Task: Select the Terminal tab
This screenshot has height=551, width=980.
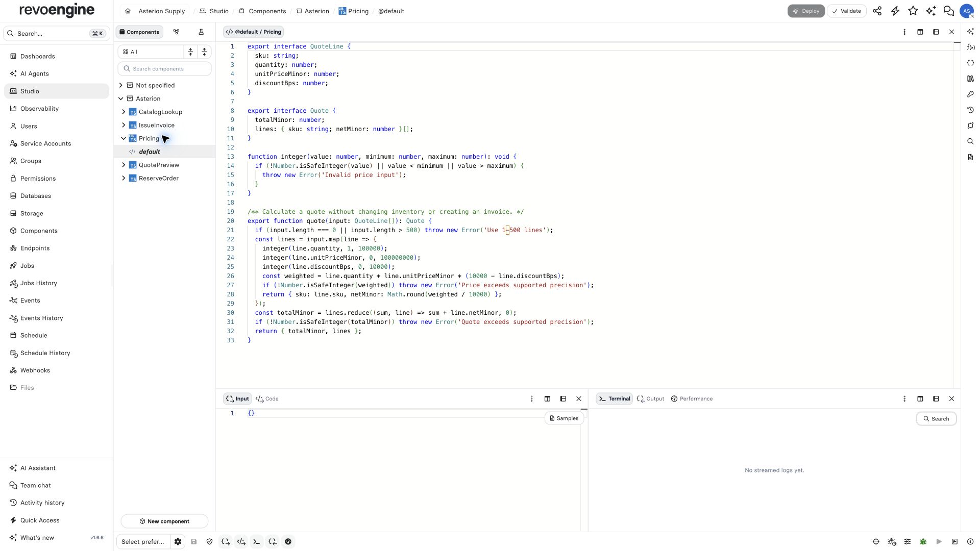Action: pyautogui.click(x=615, y=399)
